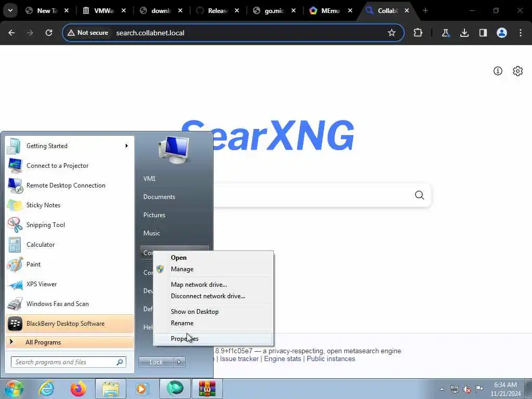Screen dimensions: 532x399
Task: Toggle browser side panel
Action: [x=483, y=33]
